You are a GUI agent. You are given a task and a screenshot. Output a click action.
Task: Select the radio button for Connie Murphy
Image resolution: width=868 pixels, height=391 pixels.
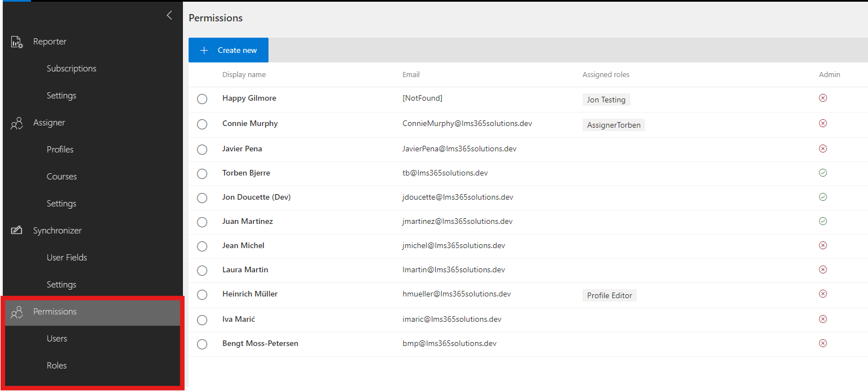tap(202, 124)
